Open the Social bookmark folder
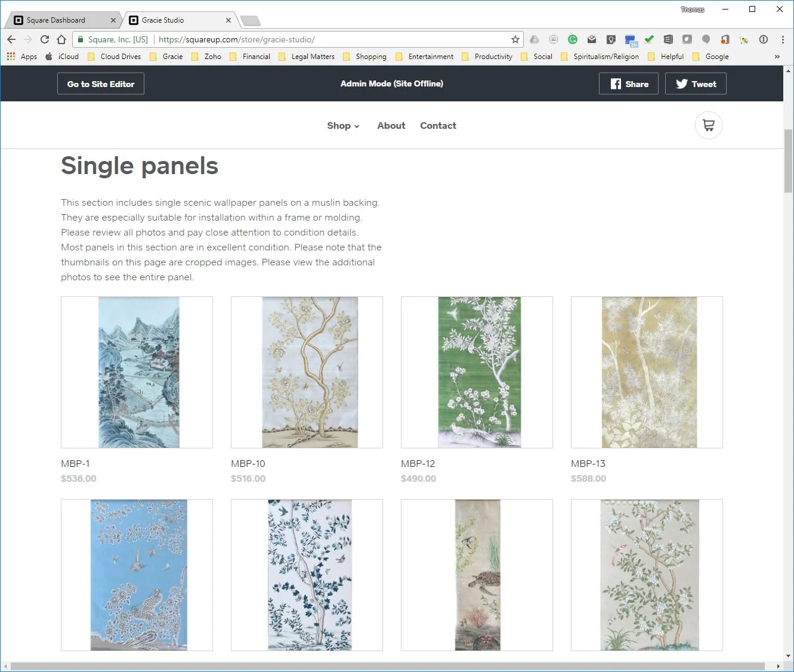 coord(536,57)
